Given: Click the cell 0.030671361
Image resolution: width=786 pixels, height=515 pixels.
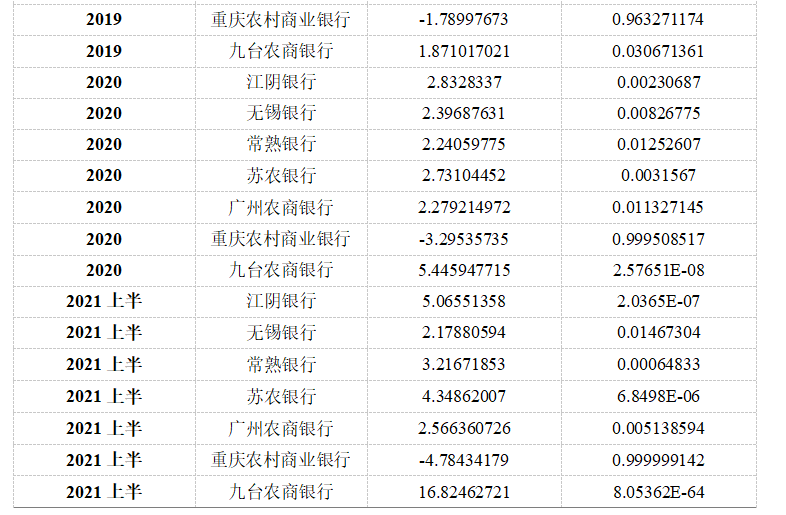Looking at the screenshot, I should pos(658,51).
